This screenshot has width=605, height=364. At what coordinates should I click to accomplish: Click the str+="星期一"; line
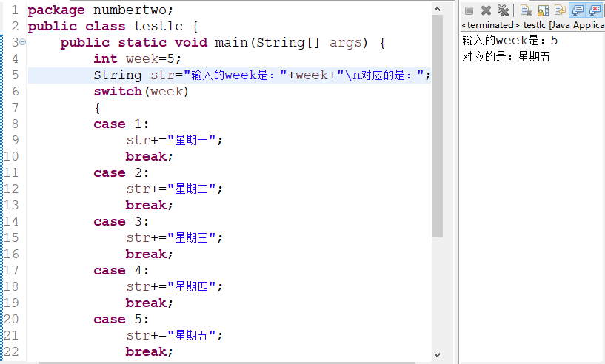tap(175, 140)
